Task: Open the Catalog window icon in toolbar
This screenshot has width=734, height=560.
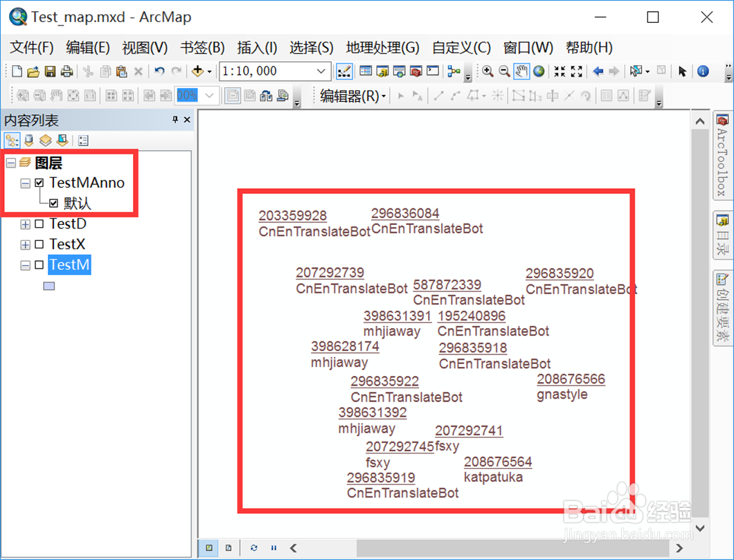Action: [x=382, y=71]
